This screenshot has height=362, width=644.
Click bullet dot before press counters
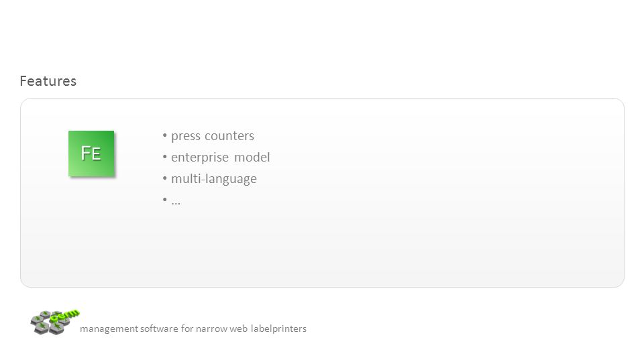coord(165,135)
